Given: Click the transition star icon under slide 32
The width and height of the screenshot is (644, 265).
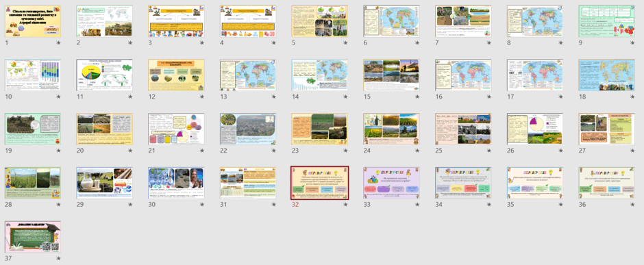Looking at the screenshot, I should click(x=345, y=204).
